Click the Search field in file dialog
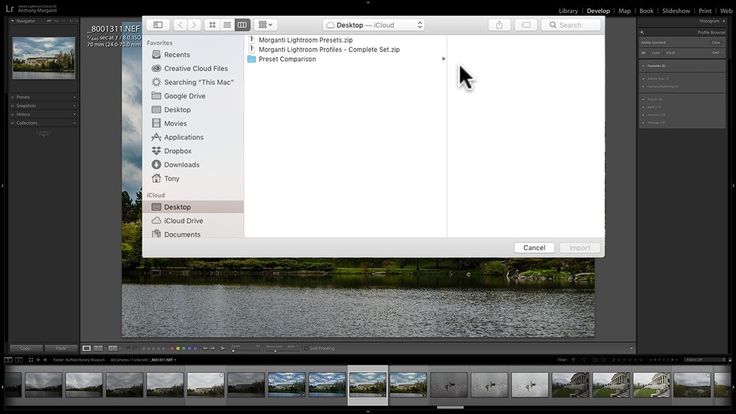Image resolution: width=736 pixels, height=414 pixels. pos(571,25)
